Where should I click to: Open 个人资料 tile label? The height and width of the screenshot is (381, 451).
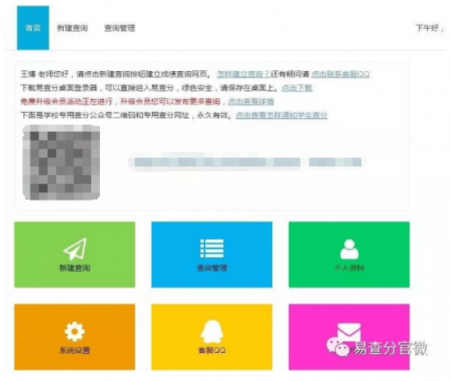pos(349,268)
